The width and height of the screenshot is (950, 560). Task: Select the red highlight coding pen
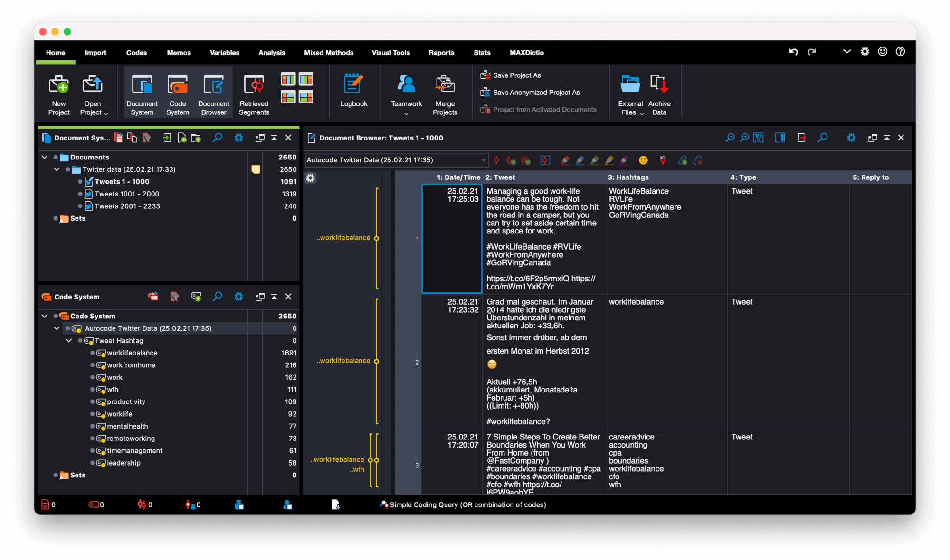565,160
